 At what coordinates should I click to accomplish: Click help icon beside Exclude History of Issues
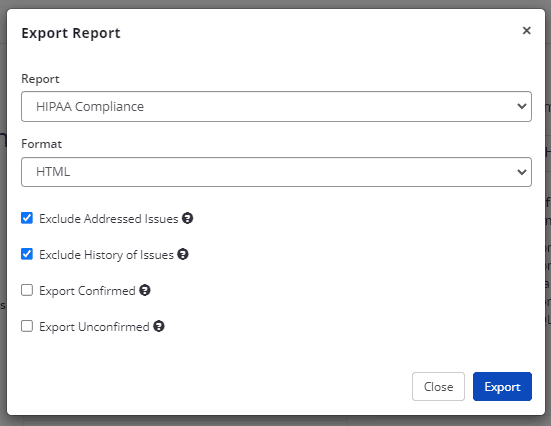(183, 254)
